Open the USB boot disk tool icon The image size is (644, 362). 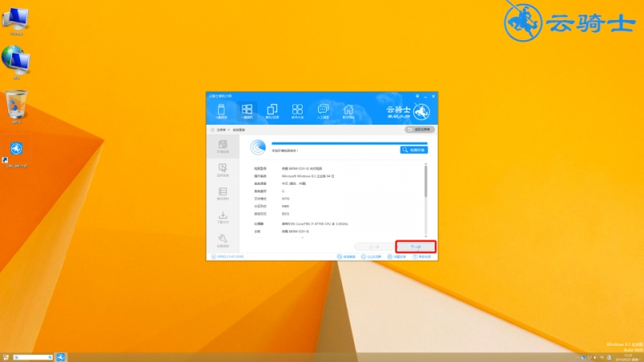click(x=221, y=111)
